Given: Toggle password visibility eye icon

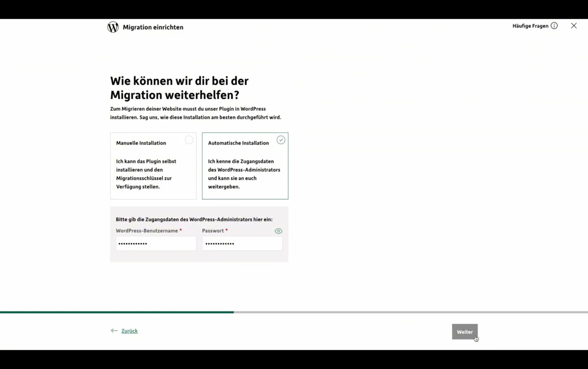Looking at the screenshot, I should point(278,231).
